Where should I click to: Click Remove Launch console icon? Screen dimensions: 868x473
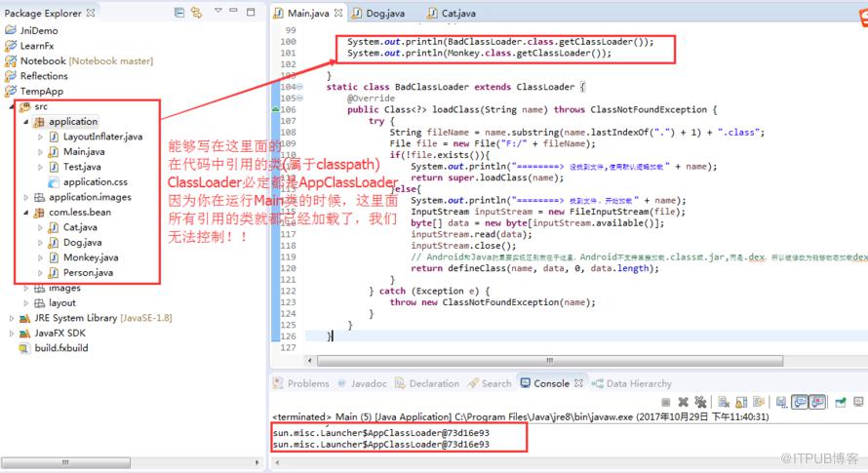(683, 402)
